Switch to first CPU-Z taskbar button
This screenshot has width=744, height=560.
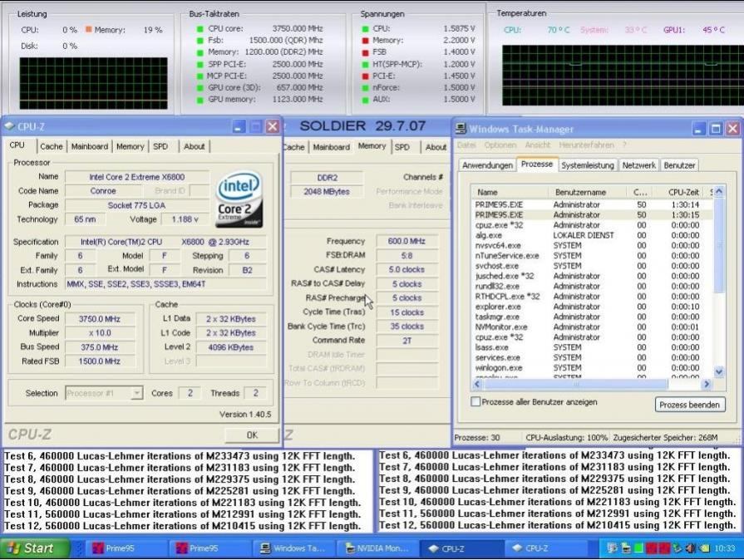[x=460, y=548]
